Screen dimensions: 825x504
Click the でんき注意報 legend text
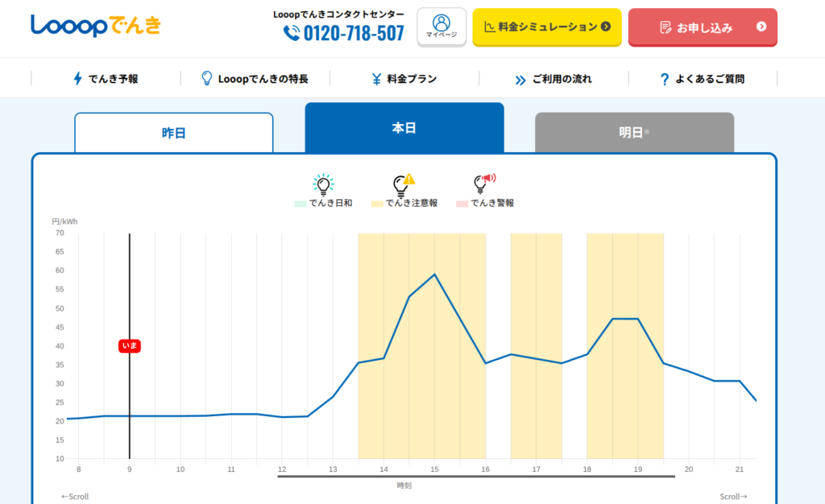[412, 204]
